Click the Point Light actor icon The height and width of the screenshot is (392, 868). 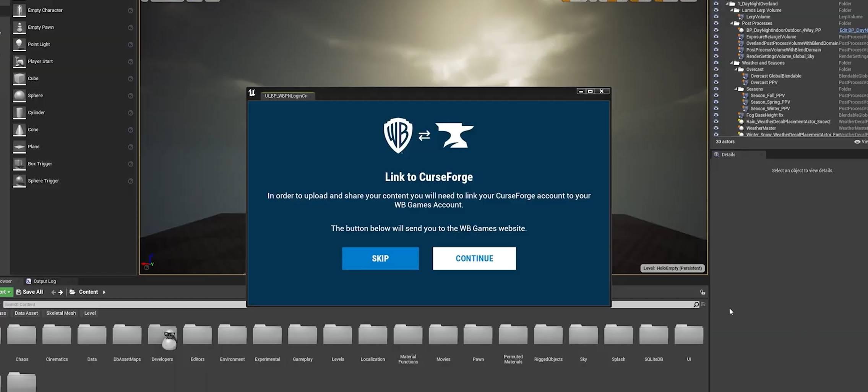(19, 44)
